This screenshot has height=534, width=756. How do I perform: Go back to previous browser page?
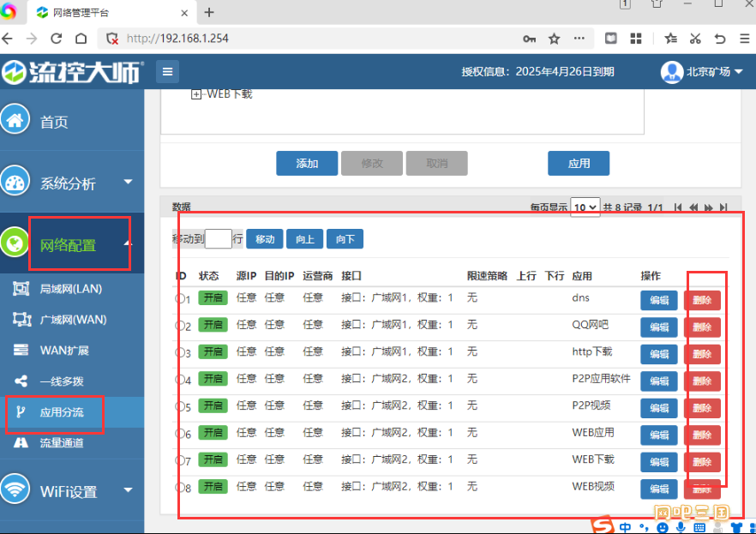[x=7, y=39]
